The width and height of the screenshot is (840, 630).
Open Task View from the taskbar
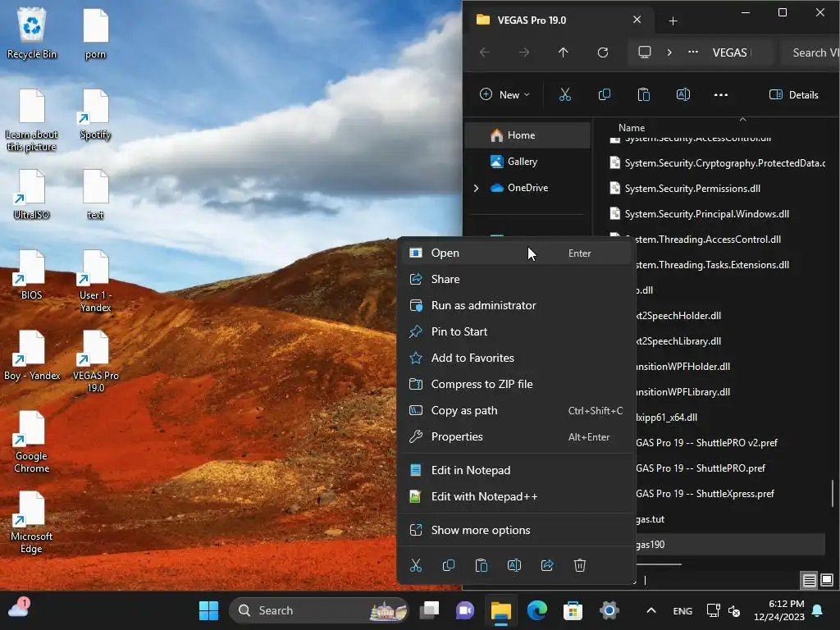pos(429,610)
